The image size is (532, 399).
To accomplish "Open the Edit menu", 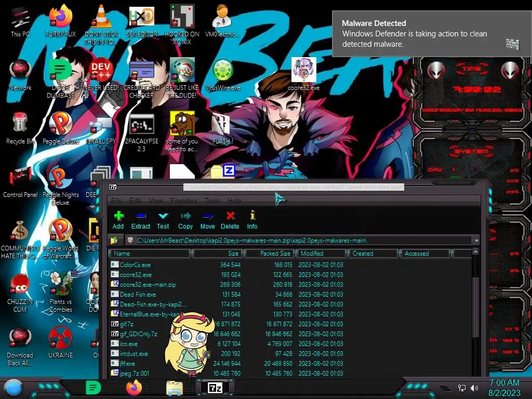I will 135,201.
